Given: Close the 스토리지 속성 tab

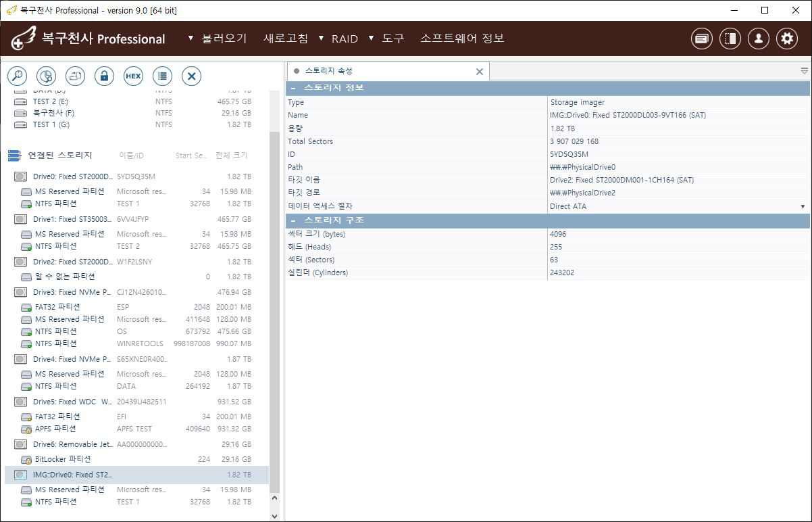Looking at the screenshot, I should [480, 71].
